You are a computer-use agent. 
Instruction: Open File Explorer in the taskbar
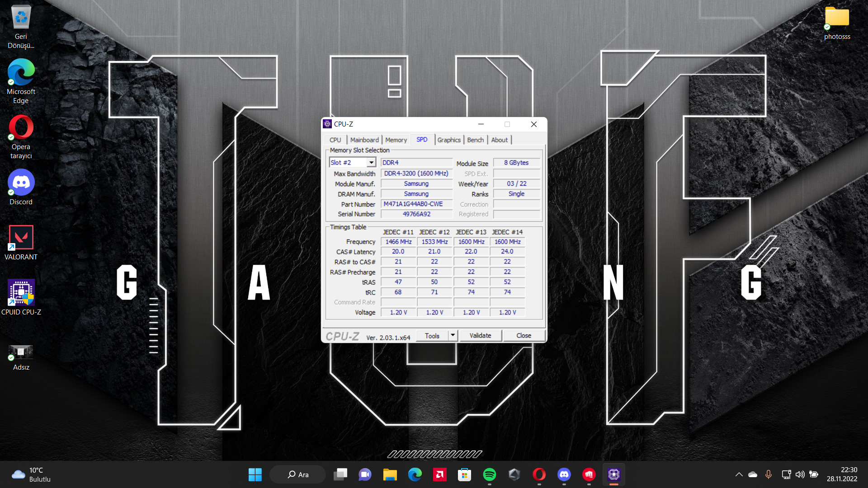(x=390, y=474)
